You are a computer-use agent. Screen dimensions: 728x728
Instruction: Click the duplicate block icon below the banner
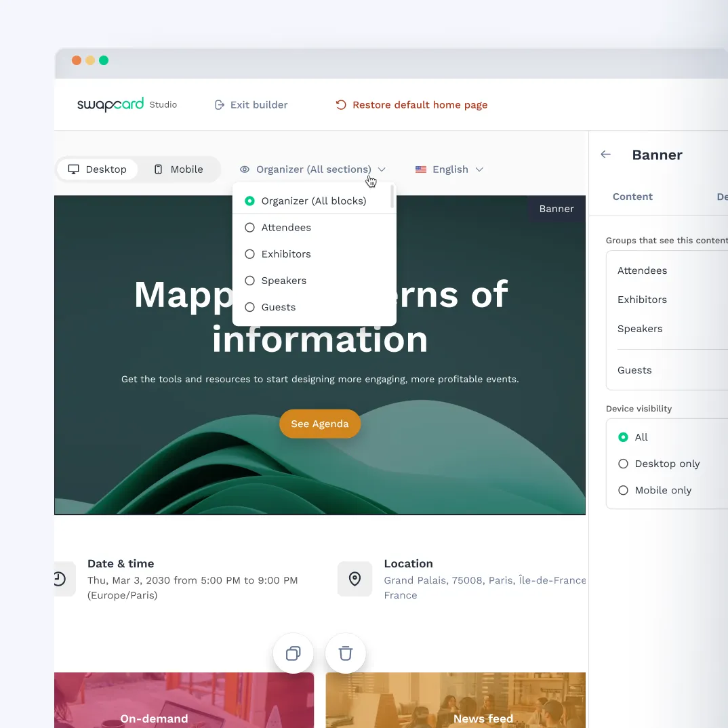click(293, 653)
